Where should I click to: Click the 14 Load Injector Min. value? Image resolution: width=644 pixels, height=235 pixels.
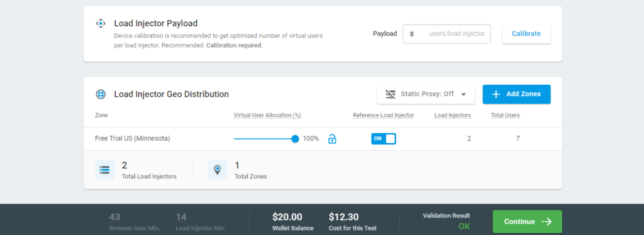181,217
